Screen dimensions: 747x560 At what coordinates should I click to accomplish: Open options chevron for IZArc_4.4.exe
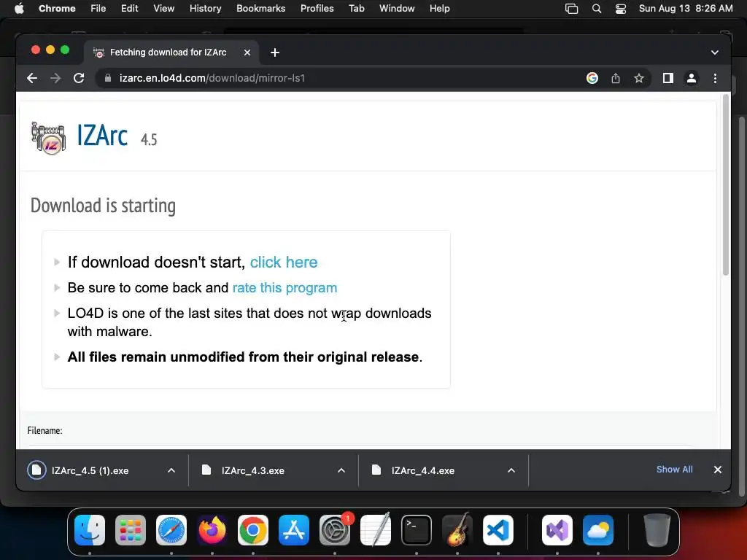(511, 470)
